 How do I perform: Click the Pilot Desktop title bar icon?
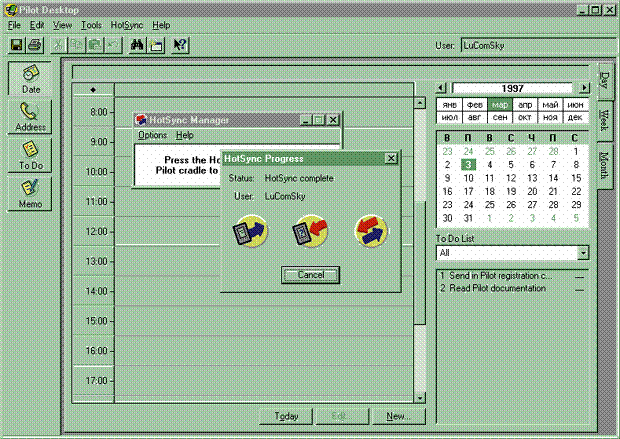coord(11,9)
